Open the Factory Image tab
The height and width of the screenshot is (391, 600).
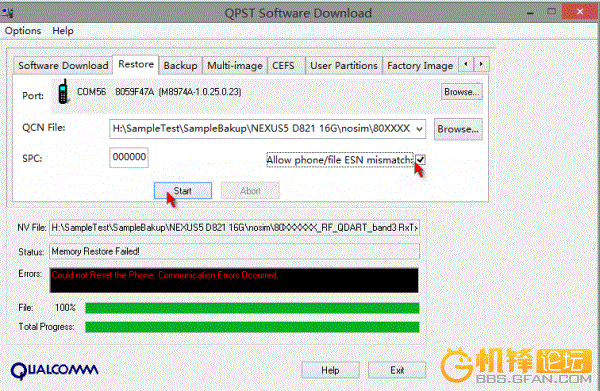(x=420, y=65)
